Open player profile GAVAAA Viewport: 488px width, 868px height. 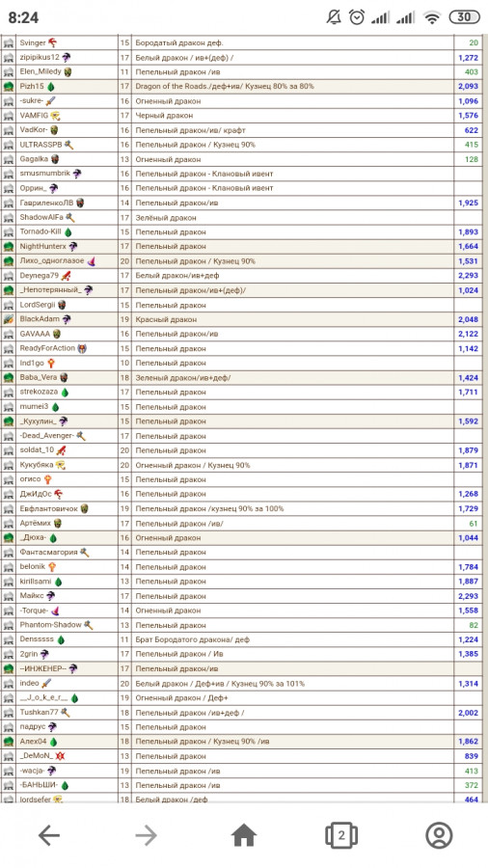click(35, 334)
